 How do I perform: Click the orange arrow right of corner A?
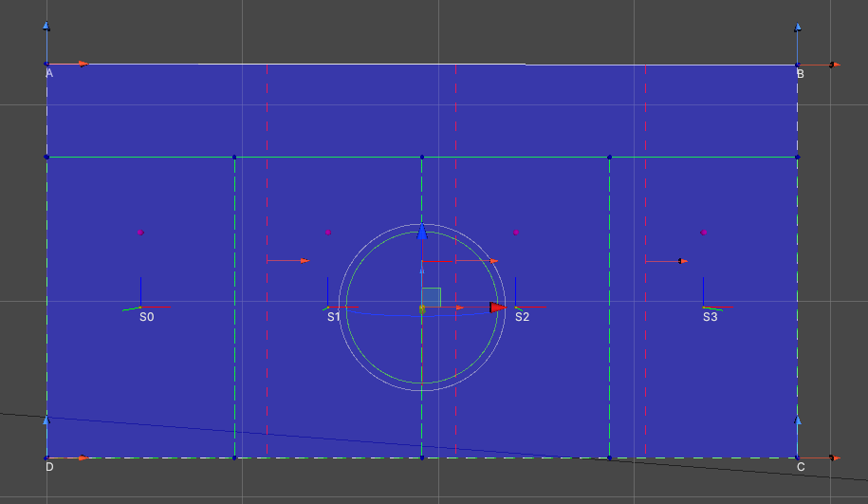[83, 64]
